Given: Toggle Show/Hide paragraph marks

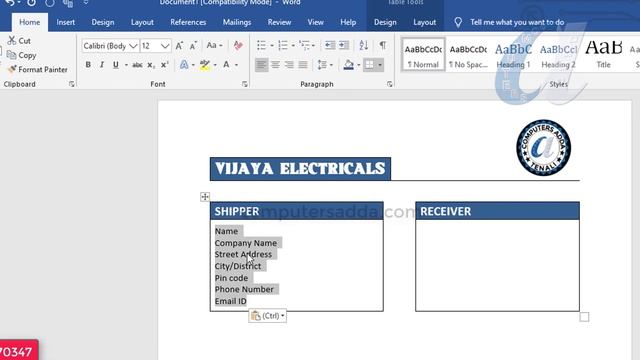Looking at the screenshot, I should click(x=382, y=45).
